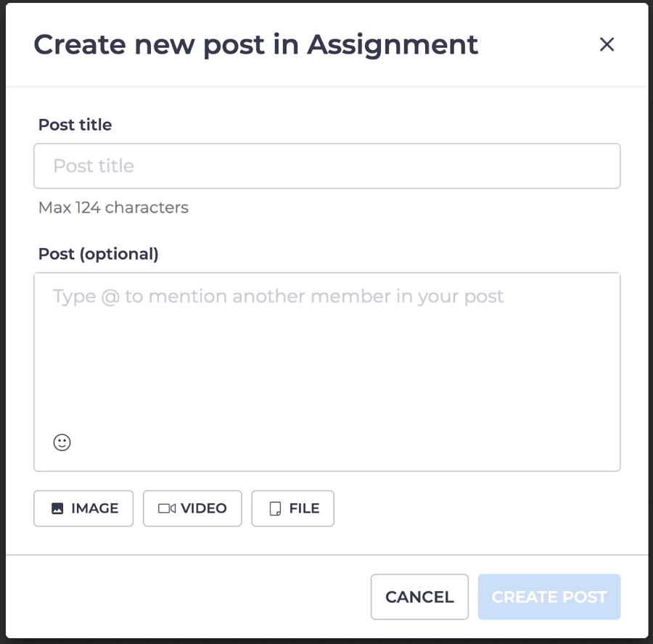This screenshot has height=644, width=653.
Task: Click empty space right of the emoji icon
Action: tap(326, 442)
